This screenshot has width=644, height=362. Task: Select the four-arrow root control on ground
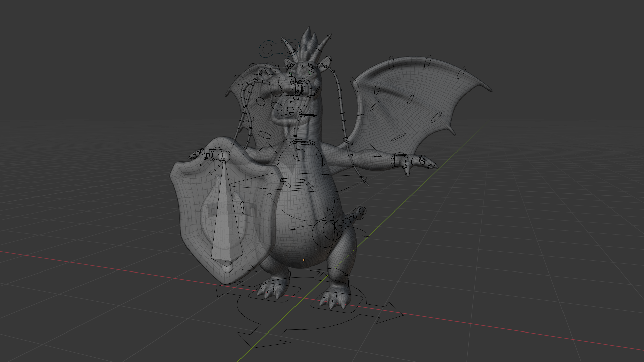(309, 310)
